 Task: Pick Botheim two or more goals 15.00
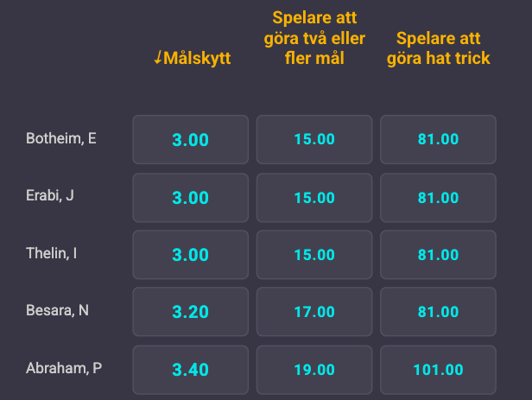pyautogui.click(x=314, y=139)
